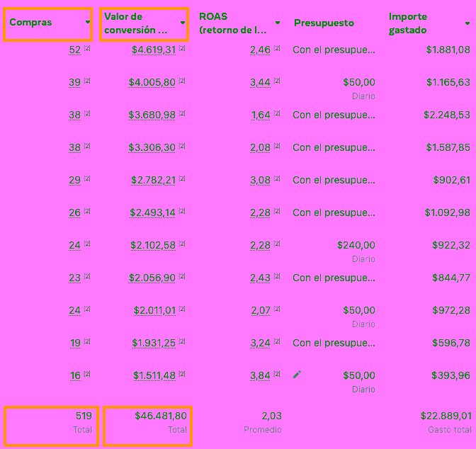The image size is (476, 449).
Task: Click the pencil edit icon beside the $50,00 budget
Action: 297,375
